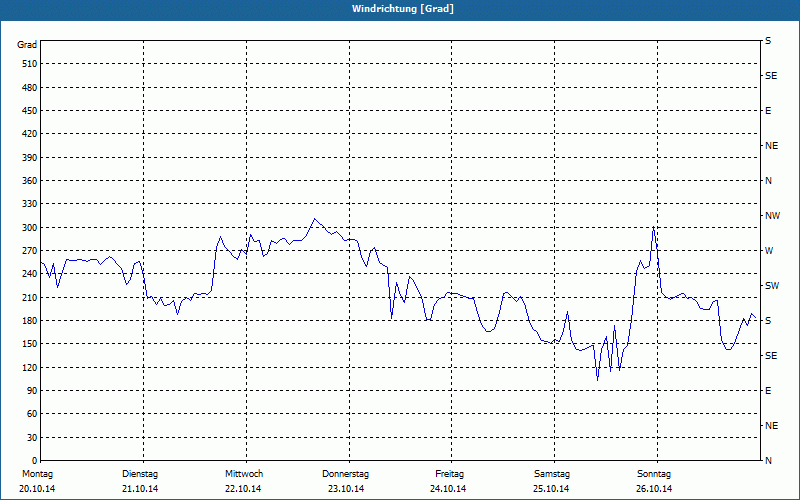Screen dimensions: 800x500
Task: Click the date 21.10.14
Action: 140,489
